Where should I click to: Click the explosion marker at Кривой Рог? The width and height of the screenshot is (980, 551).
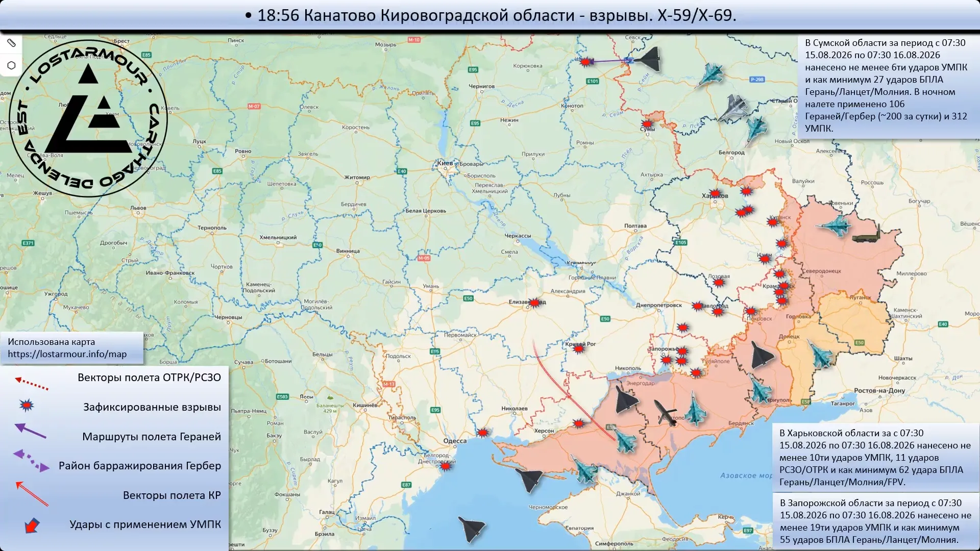578,348
